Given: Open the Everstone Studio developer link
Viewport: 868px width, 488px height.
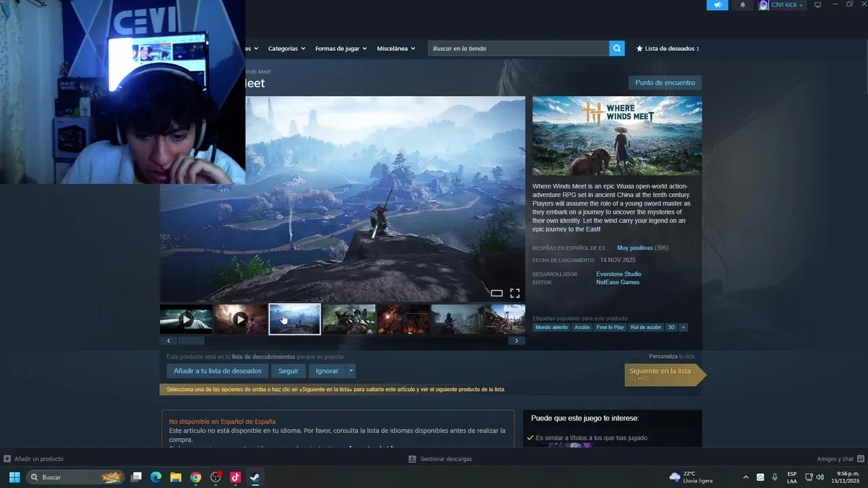Looking at the screenshot, I should pos(618,274).
